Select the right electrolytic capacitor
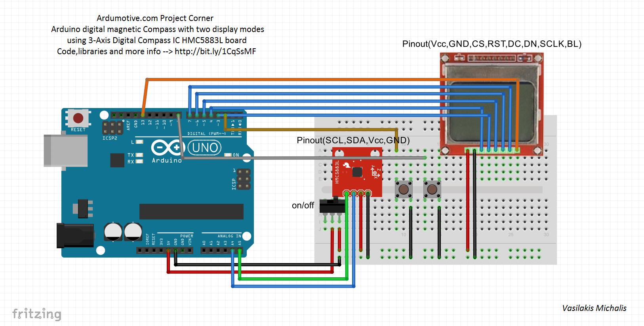This screenshot has height=326, width=644. 133,232
